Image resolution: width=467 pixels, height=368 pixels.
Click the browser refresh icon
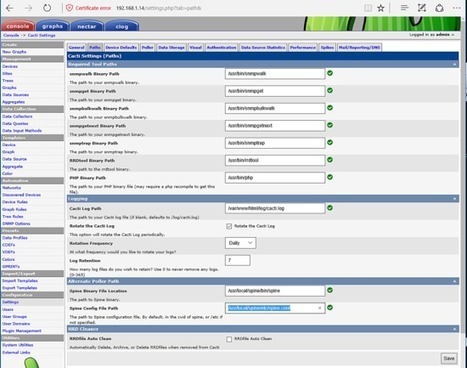47,8
